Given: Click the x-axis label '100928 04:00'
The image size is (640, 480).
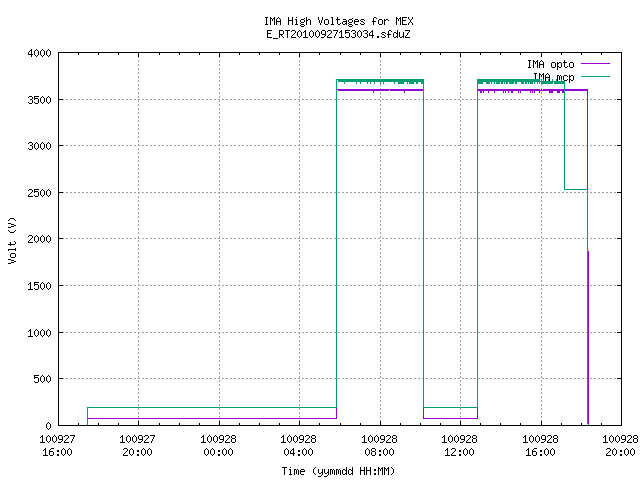Looking at the screenshot, I should 298,446.
